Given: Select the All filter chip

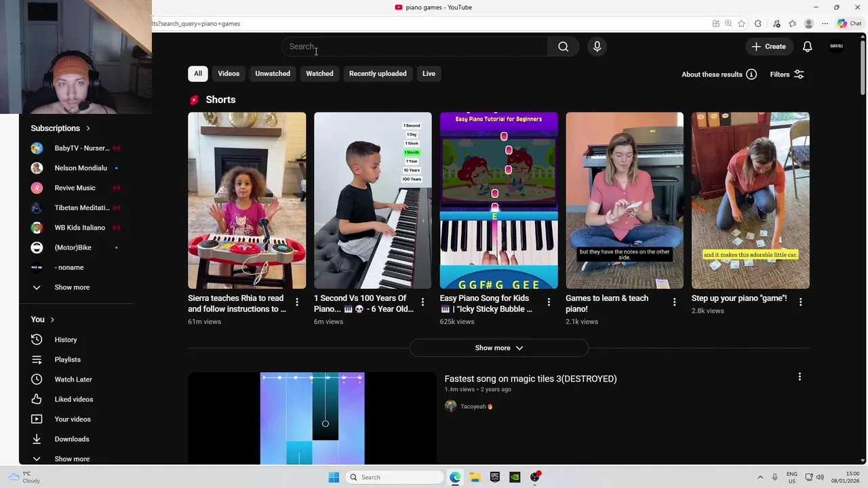Looking at the screenshot, I should pos(197,74).
